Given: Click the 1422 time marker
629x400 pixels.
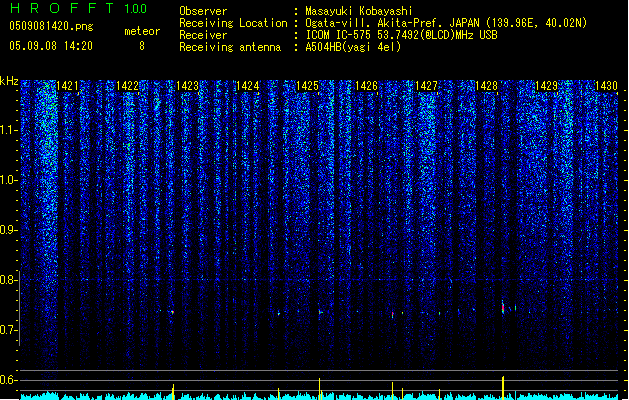Looking at the screenshot, I should [127, 86].
